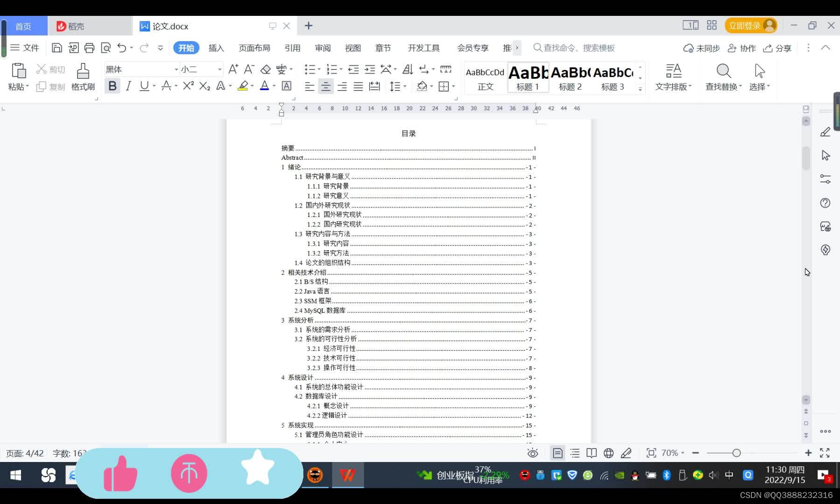The height and width of the screenshot is (504, 840).
Task: Click the Print icon
Action: [x=89, y=48]
